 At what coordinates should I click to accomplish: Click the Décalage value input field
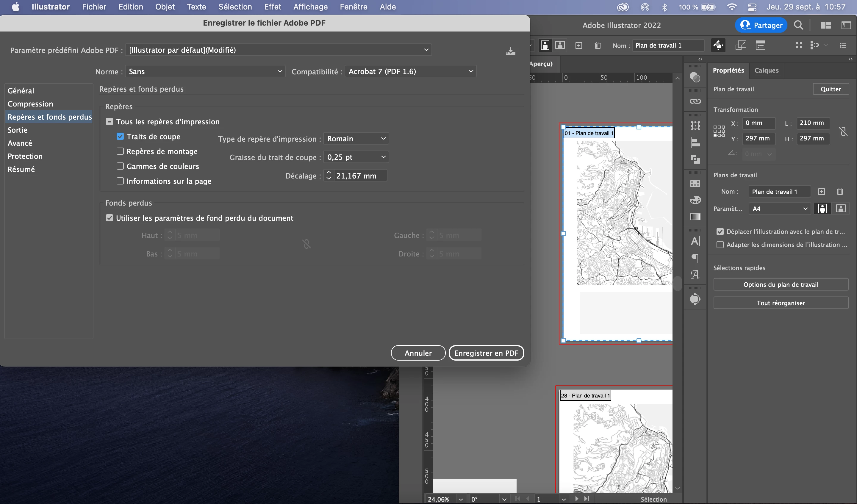point(360,176)
